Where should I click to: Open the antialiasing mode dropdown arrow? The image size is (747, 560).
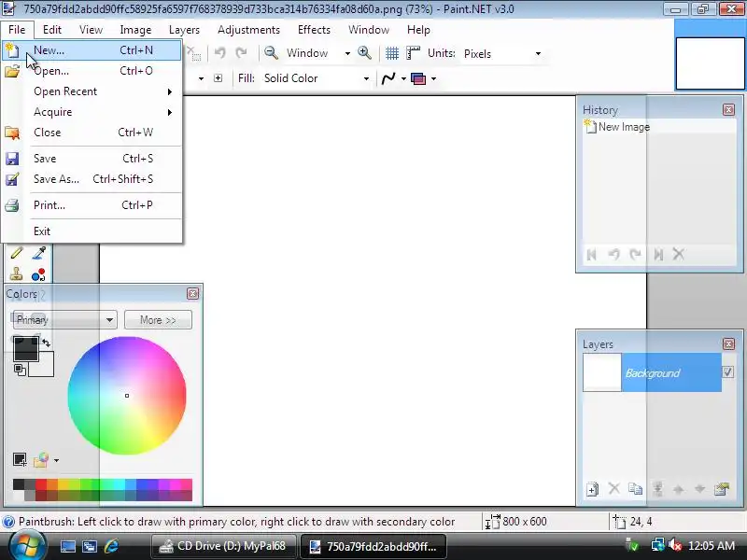(403, 78)
